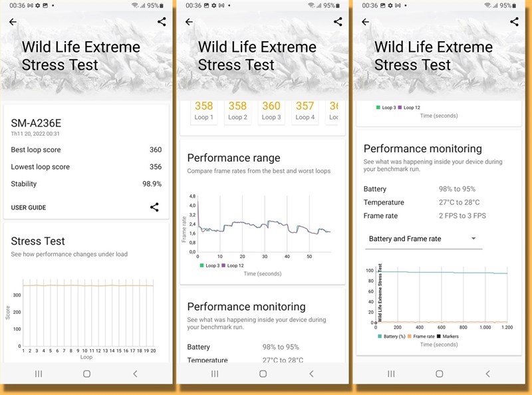
Task: Select the Loop 1 score card
Action: (204, 112)
